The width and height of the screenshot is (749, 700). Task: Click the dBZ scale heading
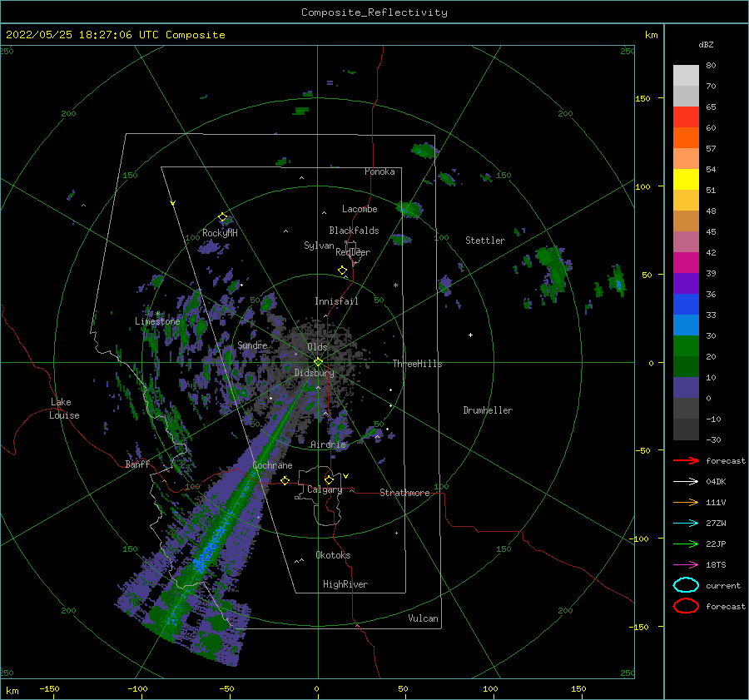pyautogui.click(x=706, y=44)
